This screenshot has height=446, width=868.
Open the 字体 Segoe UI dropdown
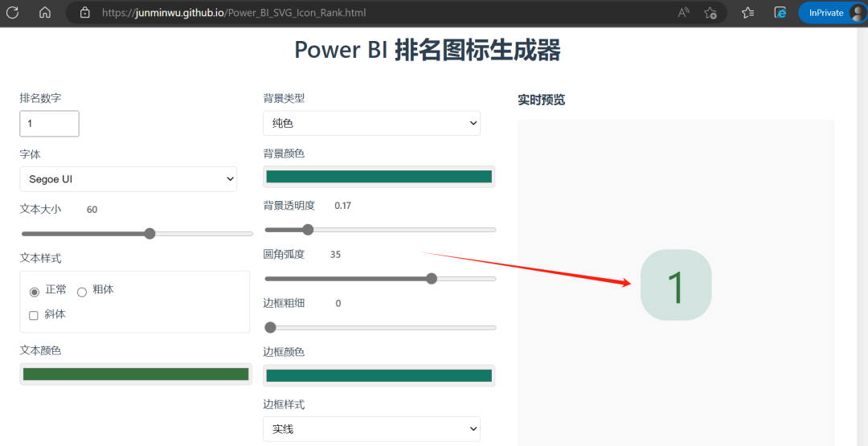pos(129,179)
